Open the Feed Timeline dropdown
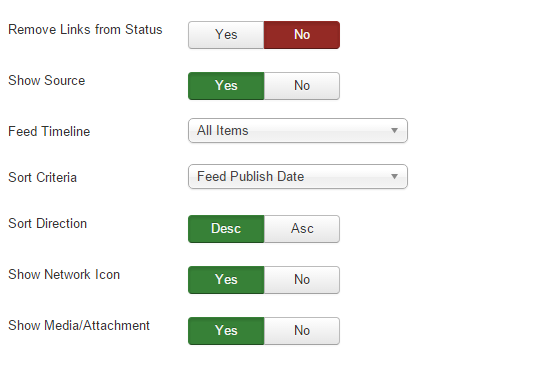Screen dimensions: 552x391 298,131
